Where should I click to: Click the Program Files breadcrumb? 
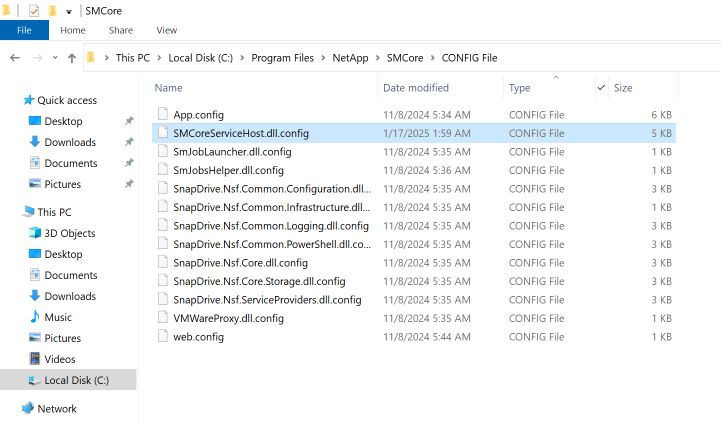tap(282, 58)
